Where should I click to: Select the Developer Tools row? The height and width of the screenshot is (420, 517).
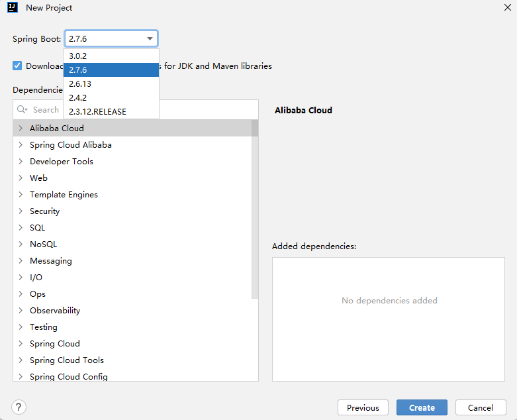132,161
